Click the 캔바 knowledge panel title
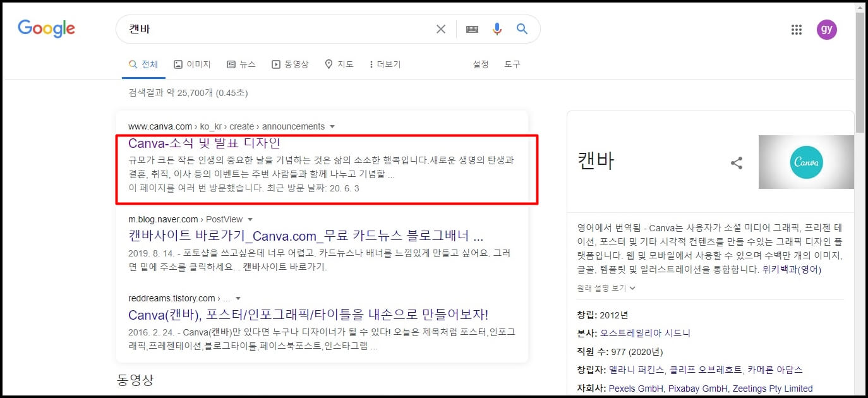868x398 pixels. [x=595, y=160]
